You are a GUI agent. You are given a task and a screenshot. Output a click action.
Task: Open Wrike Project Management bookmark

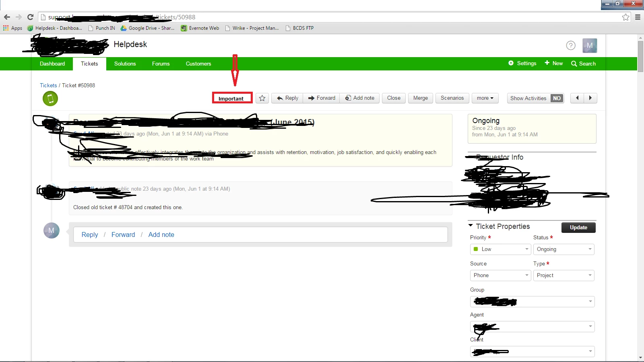coord(252,28)
